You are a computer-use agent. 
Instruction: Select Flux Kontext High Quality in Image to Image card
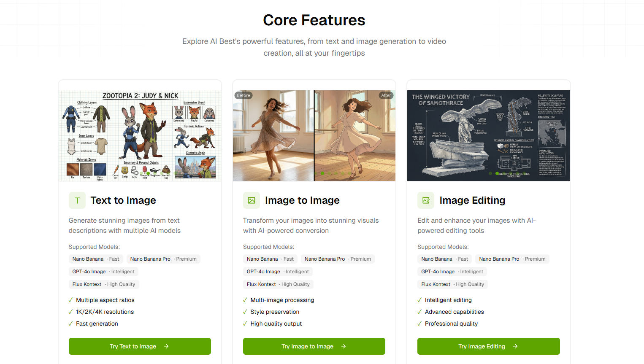click(278, 284)
